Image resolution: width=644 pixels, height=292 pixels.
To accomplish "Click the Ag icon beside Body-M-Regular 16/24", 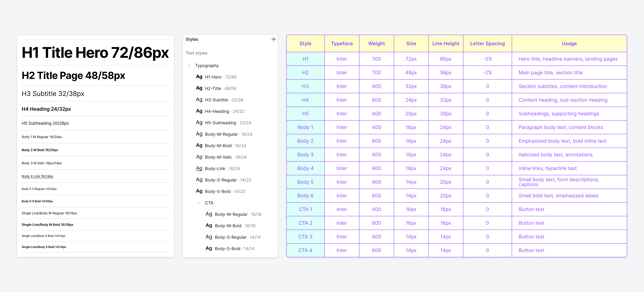I will click(x=199, y=134).
